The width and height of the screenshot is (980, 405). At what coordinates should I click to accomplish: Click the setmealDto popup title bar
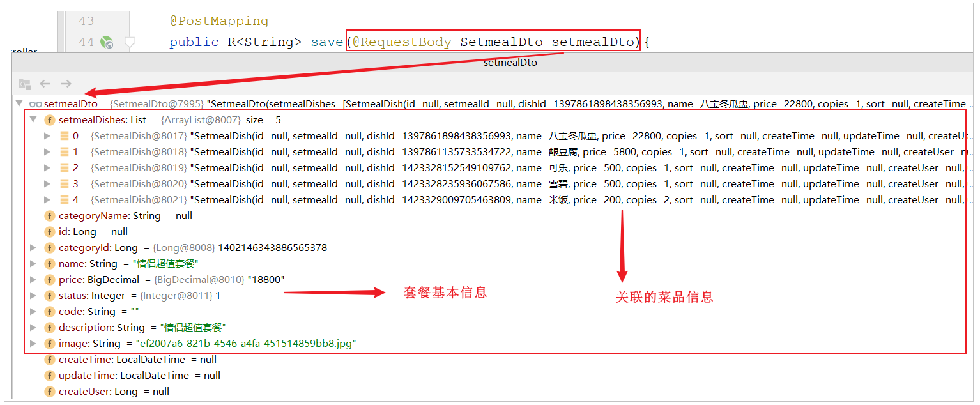[510, 63]
